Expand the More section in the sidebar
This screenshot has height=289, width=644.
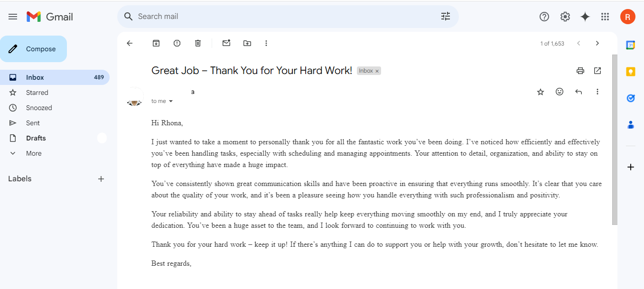[x=33, y=153]
